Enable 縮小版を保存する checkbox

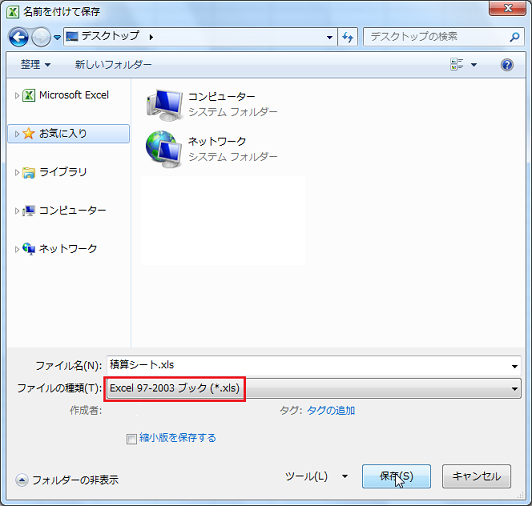(x=131, y=439)
